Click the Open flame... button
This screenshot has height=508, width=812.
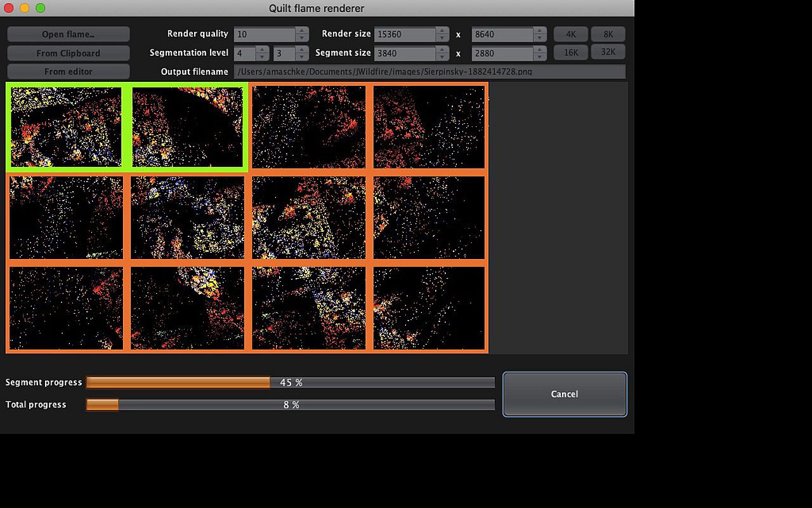point(69,34)
